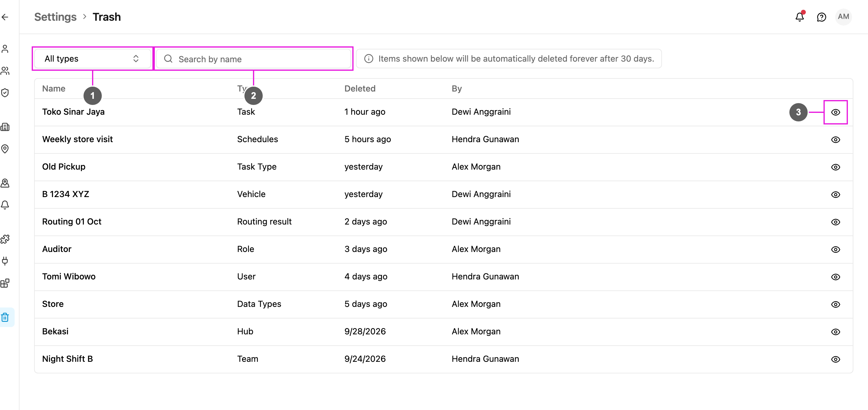Open the puzzle piece icon in sidebar
The width and height of the screenshot is (868, 410).
point(5,239)
